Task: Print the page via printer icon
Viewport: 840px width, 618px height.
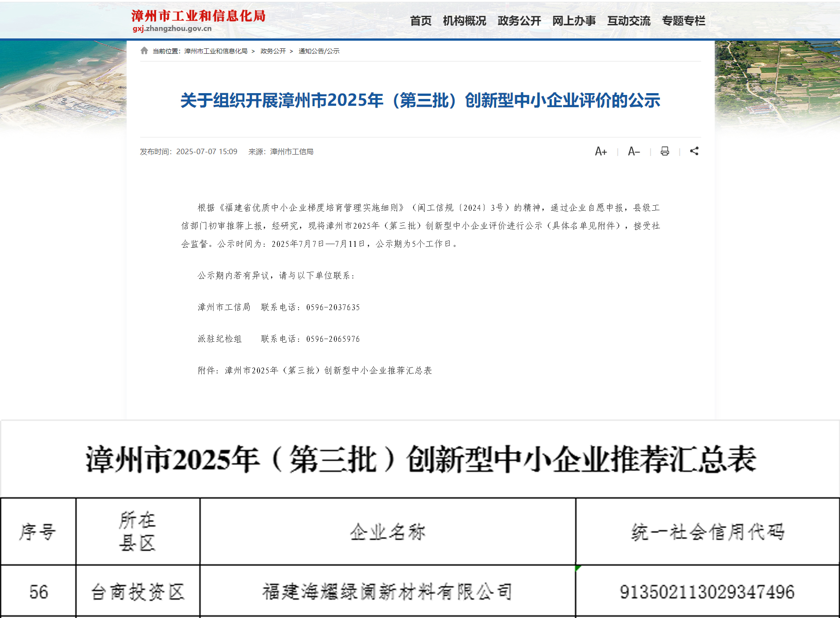Action: point(664,151)
